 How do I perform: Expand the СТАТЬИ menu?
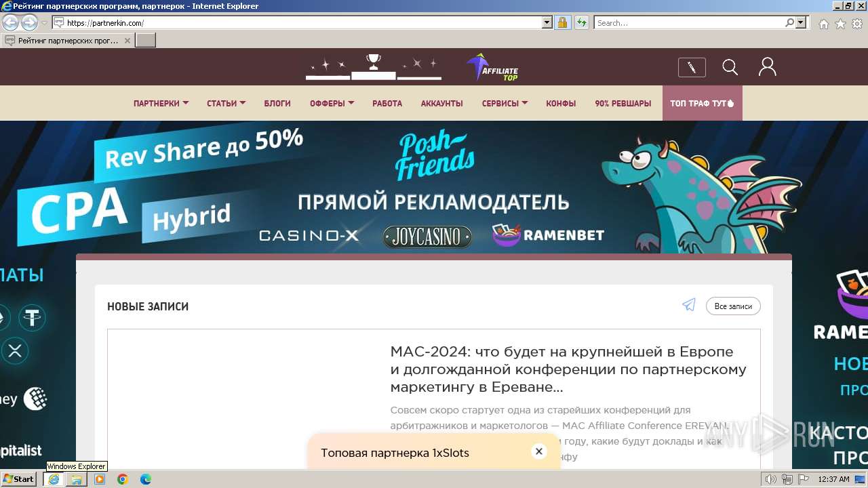(226, 104)
